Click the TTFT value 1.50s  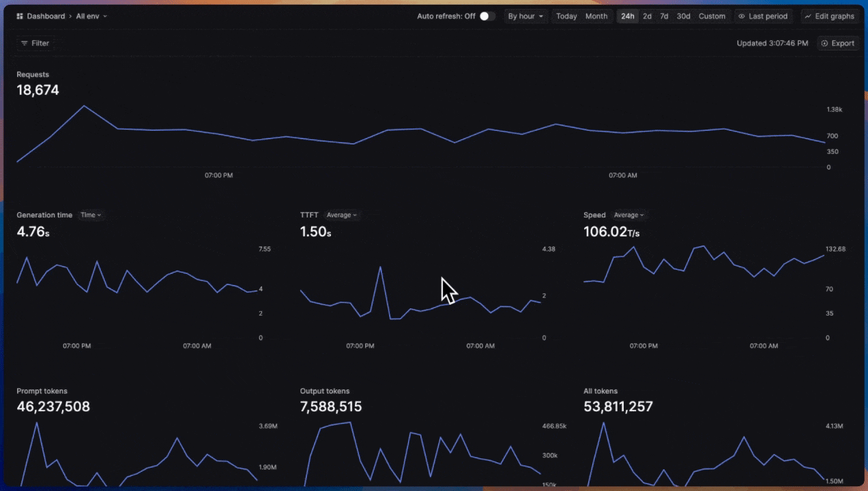(x=315, y=232)
